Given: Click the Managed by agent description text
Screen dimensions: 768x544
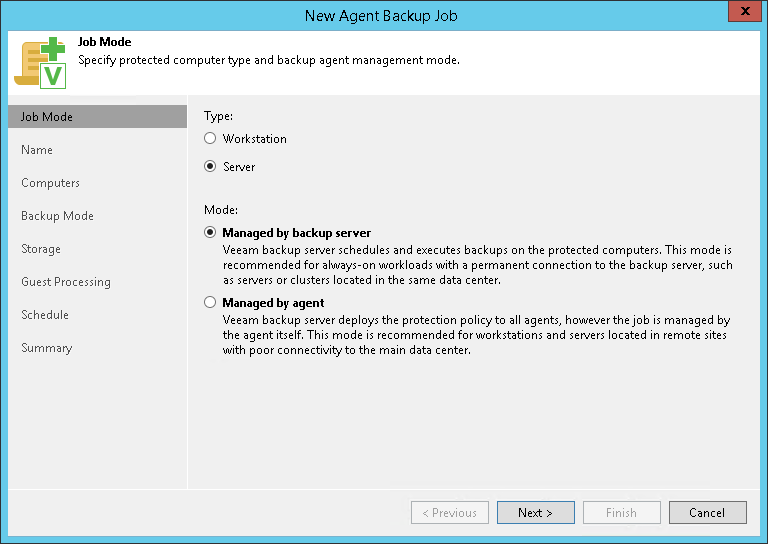Looking at the screenshot, I should click(475, 335).
